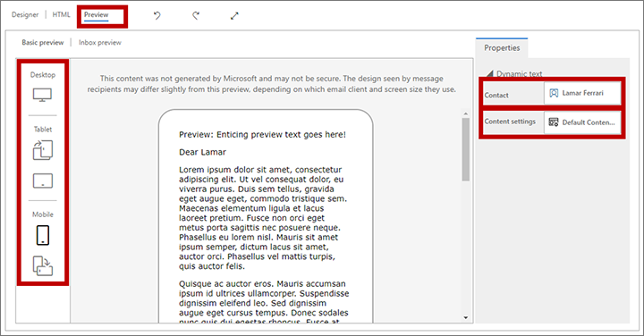Click the preview vertical scrollbar thumb
Screen dimensions: 644x336
click(x=466, y=149)
